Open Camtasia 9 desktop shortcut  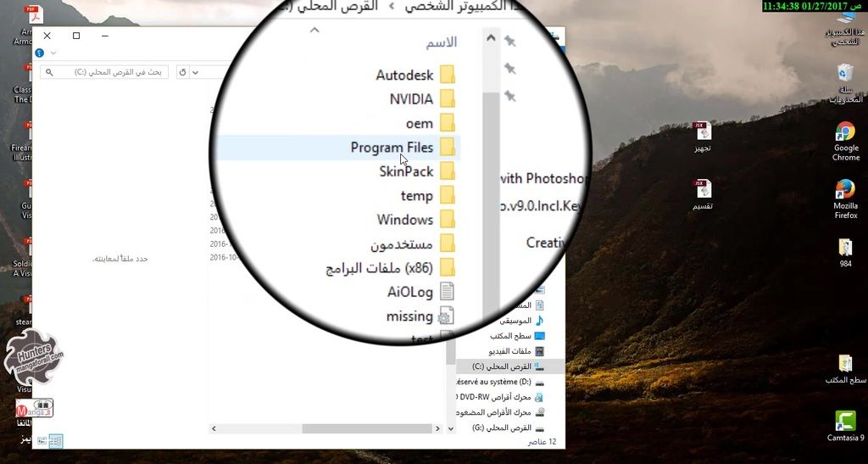pyautogui.click(x=845, y=427)
